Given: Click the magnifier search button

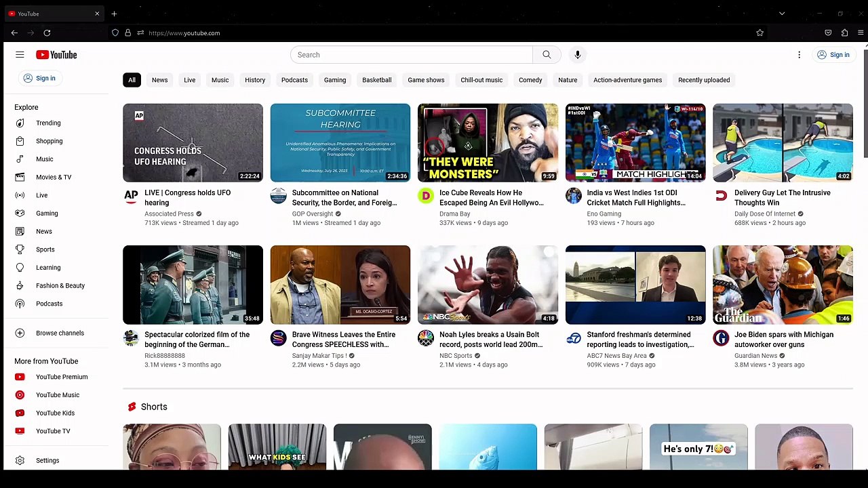Looking at the screenshot, I should [x=547, y=55].
